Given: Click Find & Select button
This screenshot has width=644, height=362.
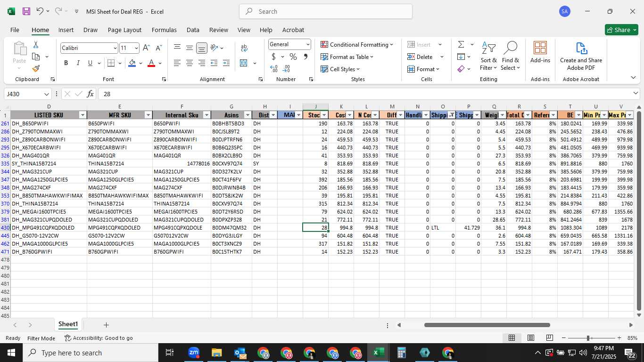Looking at the screenshot, I should pos(510,56).
